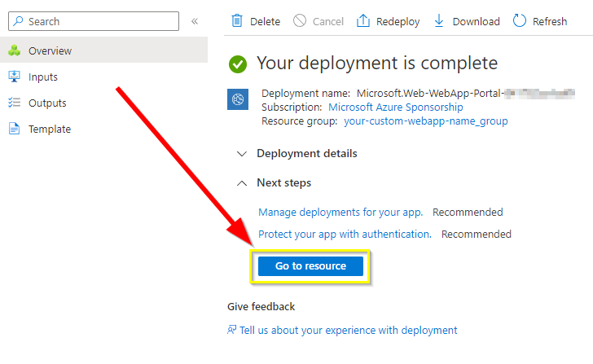This screenshot has height=364, width=593.
Task: Click the Delete trash can icon
Action: point(237,21)
